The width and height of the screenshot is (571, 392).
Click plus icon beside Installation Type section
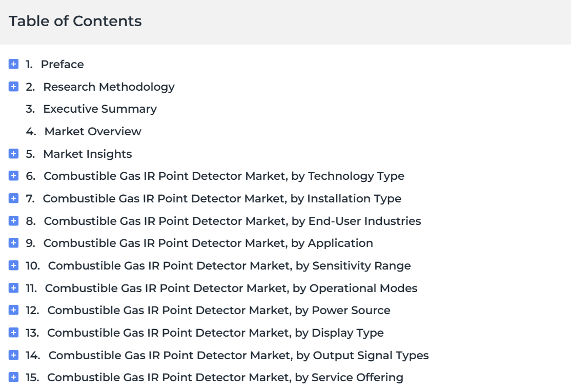tap(13, 198)
